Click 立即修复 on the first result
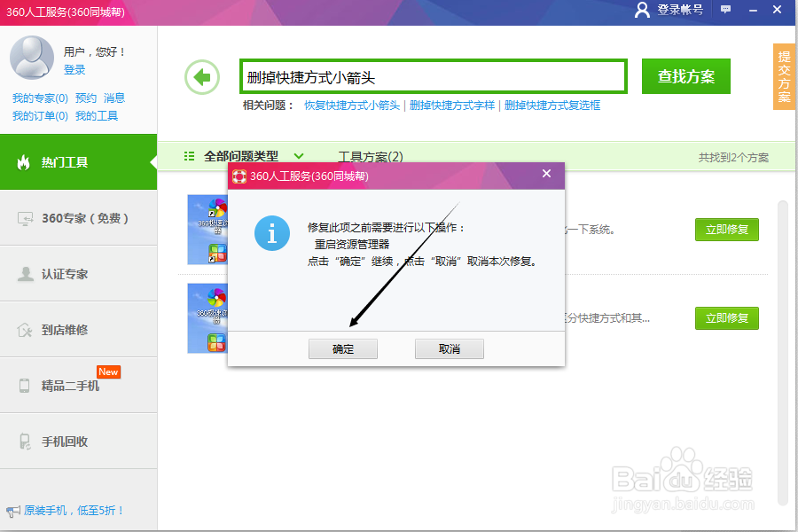 726,230
